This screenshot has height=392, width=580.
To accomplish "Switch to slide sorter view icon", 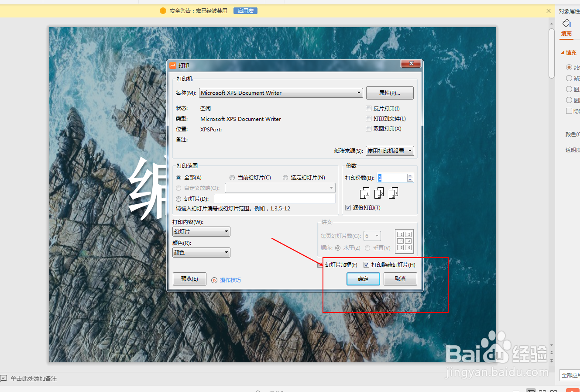I will (542, 391).
